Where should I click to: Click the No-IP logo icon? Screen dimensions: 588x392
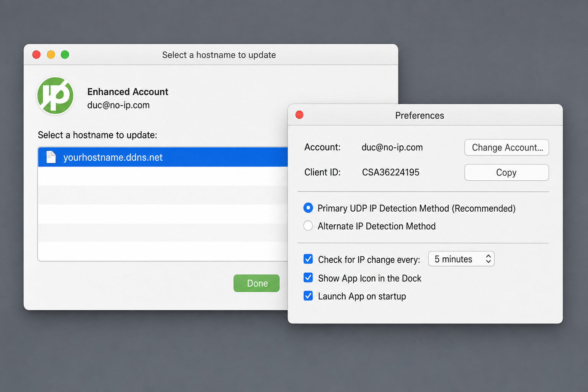55,96
